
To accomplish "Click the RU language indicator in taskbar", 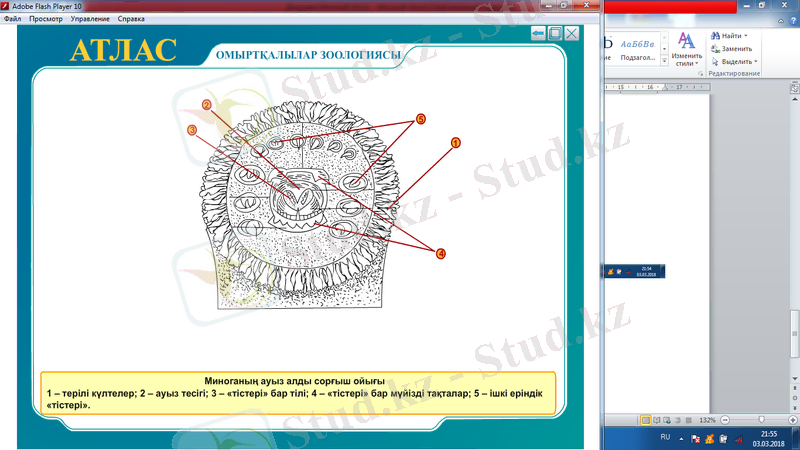I will coord(666,438).
